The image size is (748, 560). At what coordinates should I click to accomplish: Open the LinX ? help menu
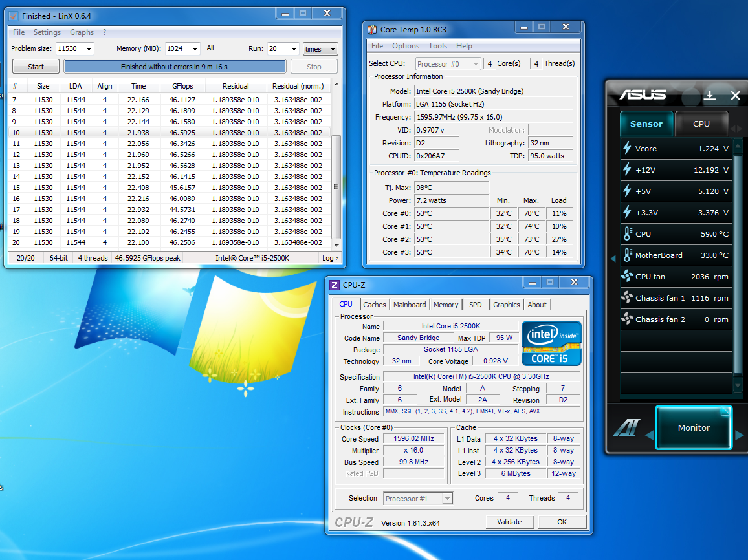(x=104, y=32)
